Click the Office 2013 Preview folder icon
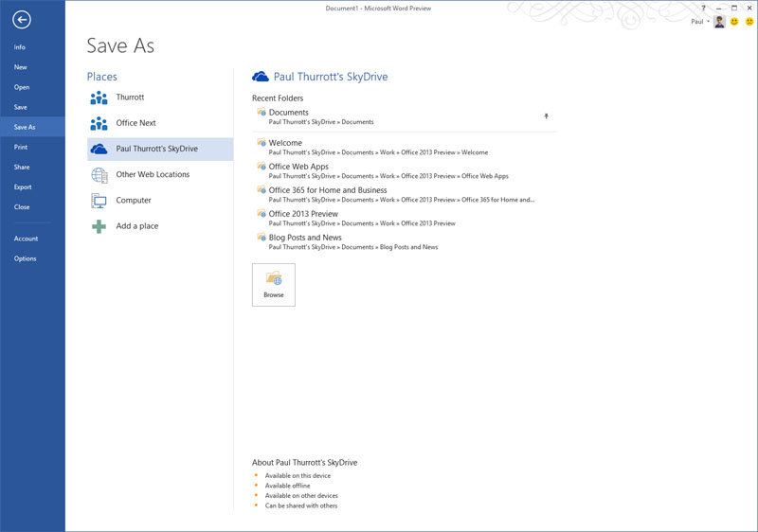Image resolution: width=758 pixels, height=532 pixels. point(262,213)
